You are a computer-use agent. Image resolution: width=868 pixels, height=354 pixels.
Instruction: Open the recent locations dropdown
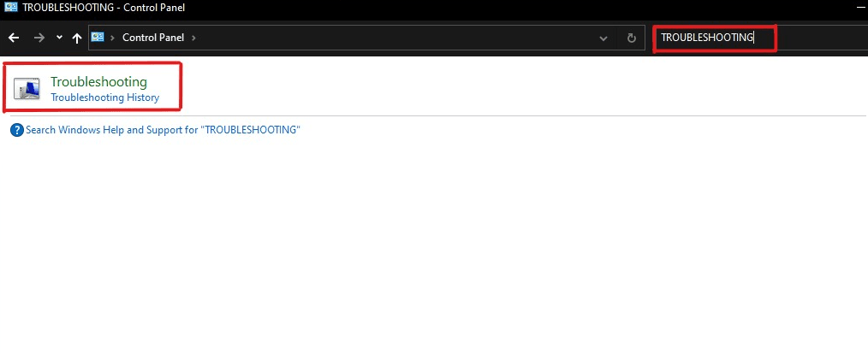(58, 38)
